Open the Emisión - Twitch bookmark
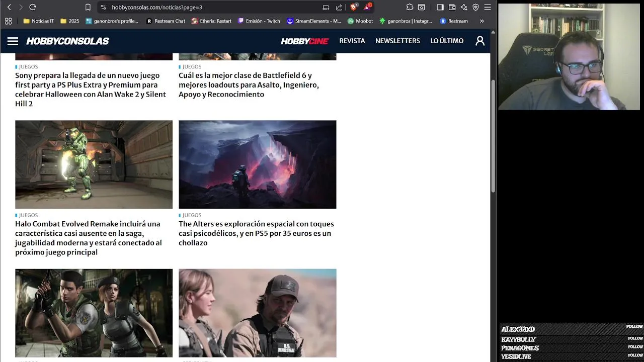644x362 pixels. [259, 21]
